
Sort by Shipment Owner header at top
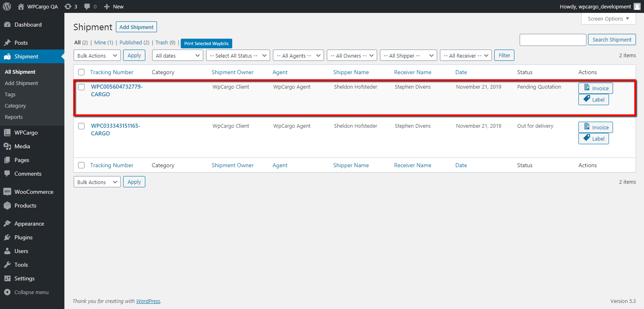pyautogui.click(x=233, y=72)
